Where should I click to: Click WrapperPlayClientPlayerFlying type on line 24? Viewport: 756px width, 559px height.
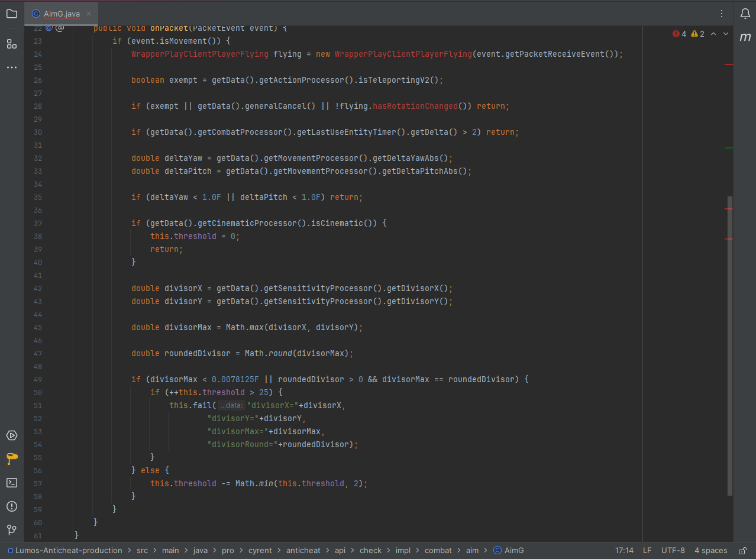tap(200, 54)
